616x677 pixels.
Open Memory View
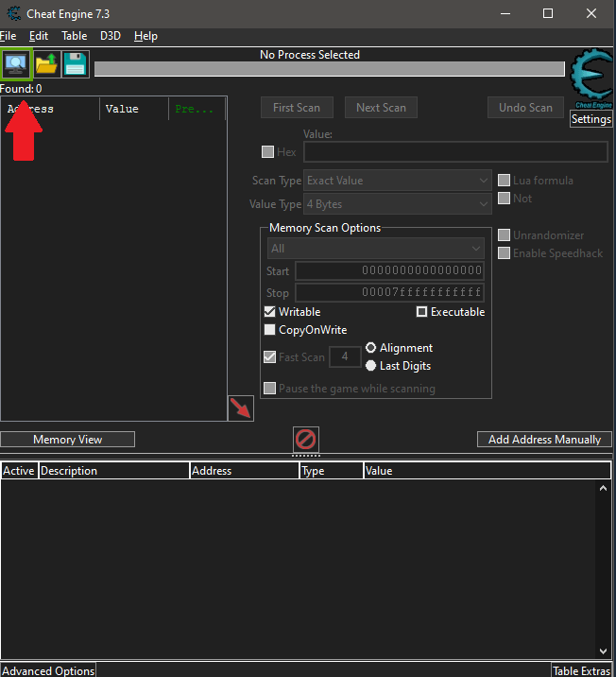pos(68,440)
